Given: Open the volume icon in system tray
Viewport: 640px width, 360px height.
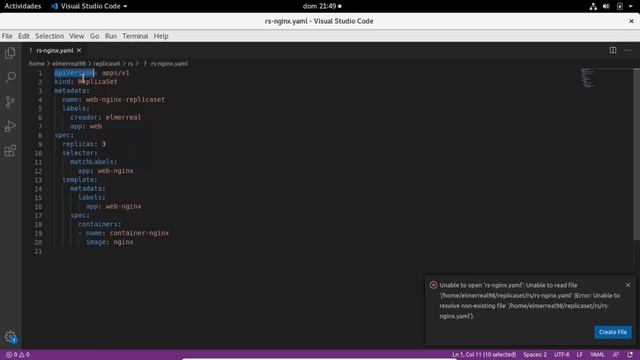Looking at the screenshot, I should [x=606, y=6].
